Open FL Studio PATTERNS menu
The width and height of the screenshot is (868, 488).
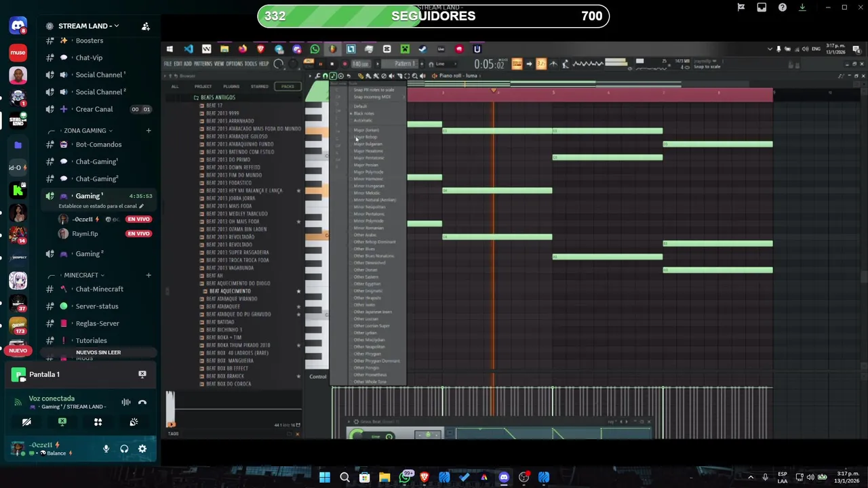click(203, 64)
